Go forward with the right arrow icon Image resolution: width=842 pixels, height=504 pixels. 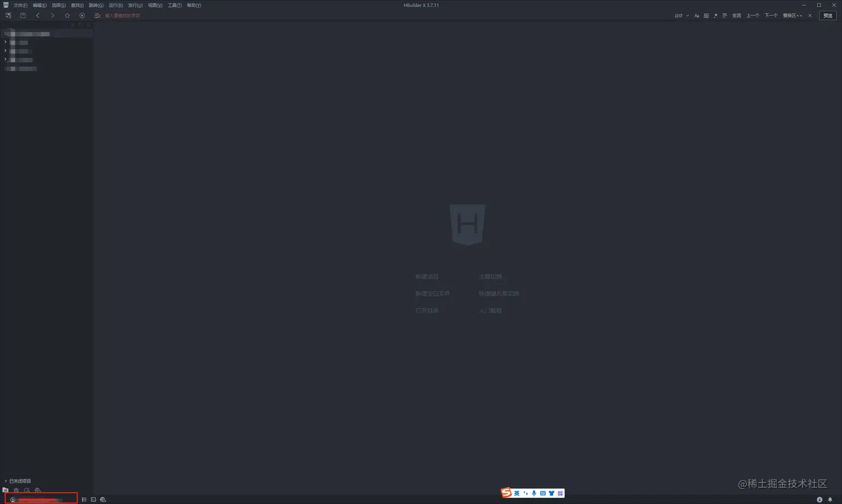pyautogui.click(x=52, y=16)
